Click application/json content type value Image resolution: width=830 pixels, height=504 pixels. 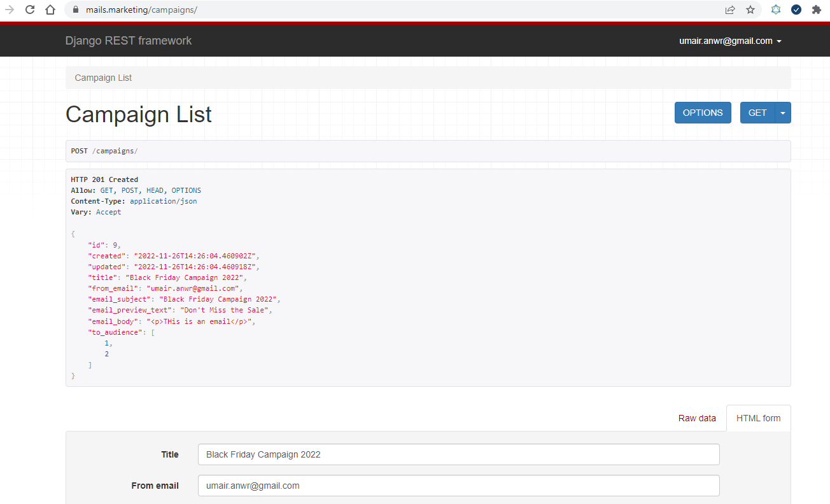coord(164,201)
